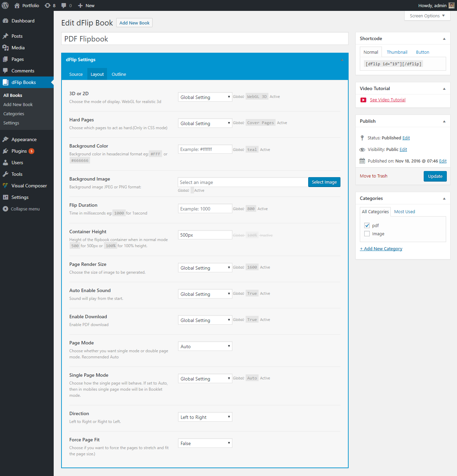Screen dimensions: 457x476
Task: Click the Select Image button
Action: click(324, 182)
